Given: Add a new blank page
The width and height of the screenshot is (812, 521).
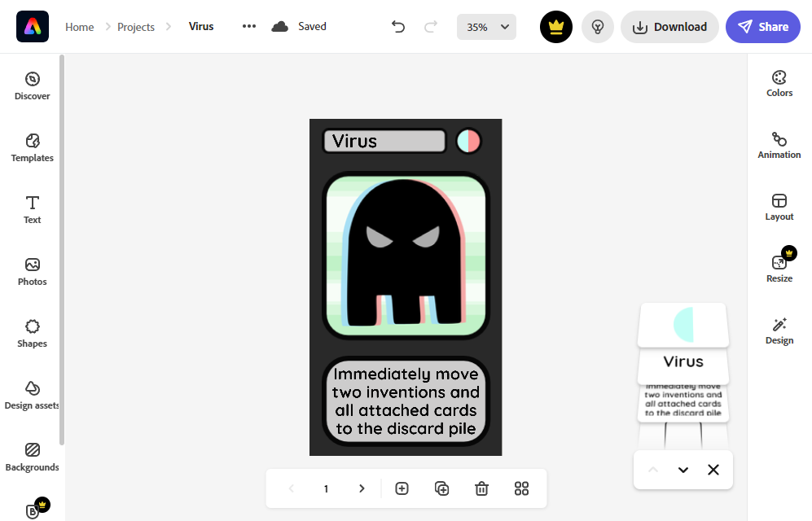Looking at the screenshot, I should (x=402, y=488).
